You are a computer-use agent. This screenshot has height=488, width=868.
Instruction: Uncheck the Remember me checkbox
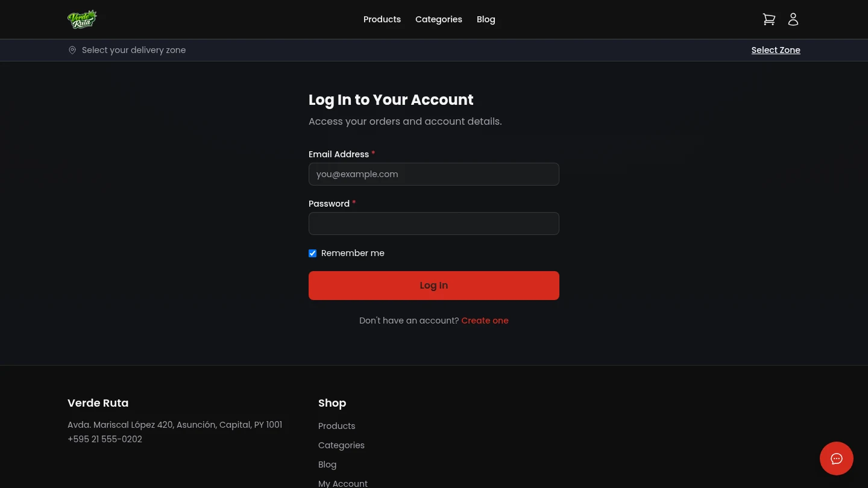(313, 253)
